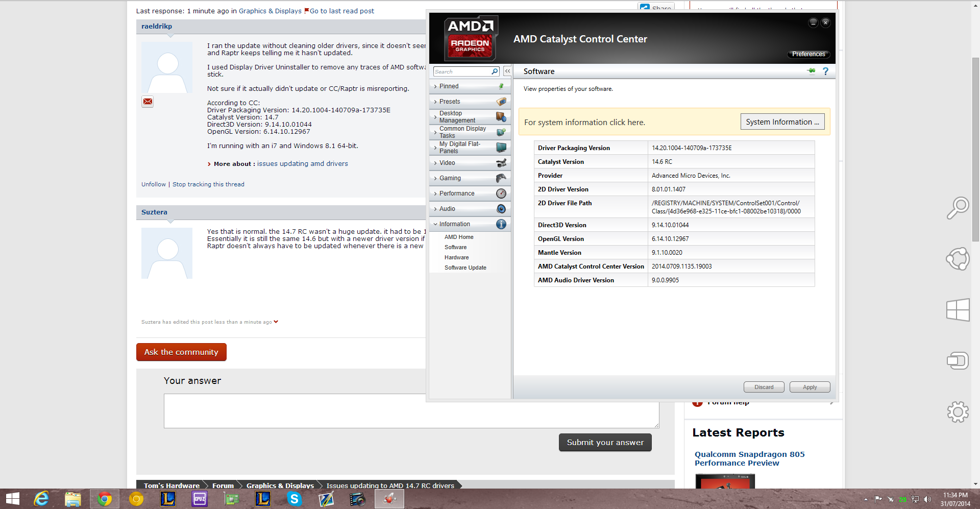Show hidden system tray icons
Viewport: 980px width, 509px height.
tap(866, 499)
